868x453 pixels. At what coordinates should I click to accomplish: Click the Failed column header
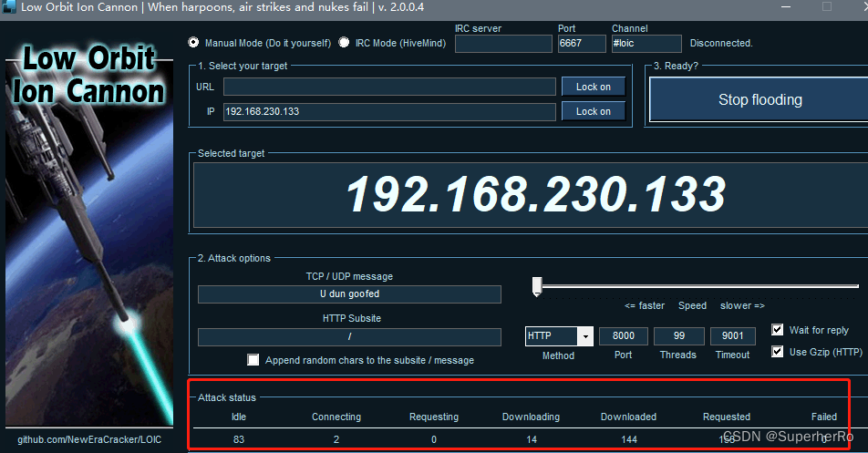(823, 417)
